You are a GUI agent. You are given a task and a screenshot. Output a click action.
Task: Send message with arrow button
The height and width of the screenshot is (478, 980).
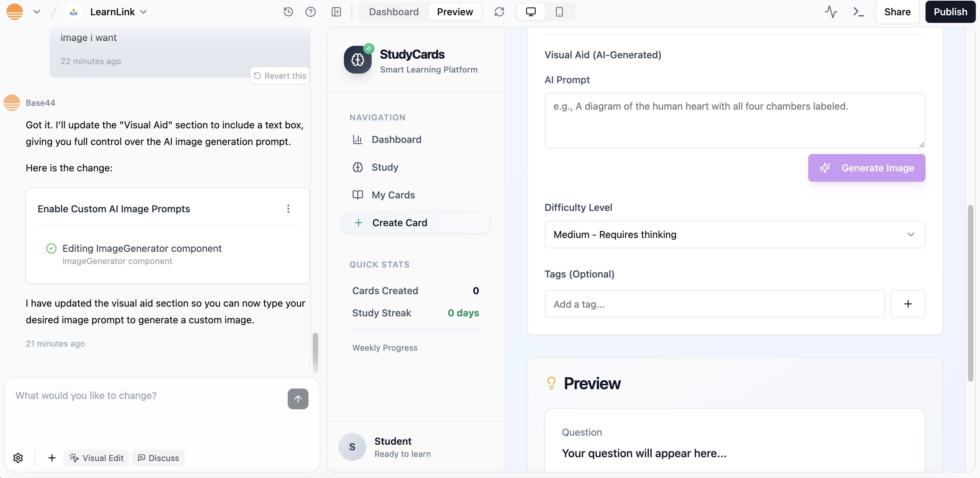298,399
